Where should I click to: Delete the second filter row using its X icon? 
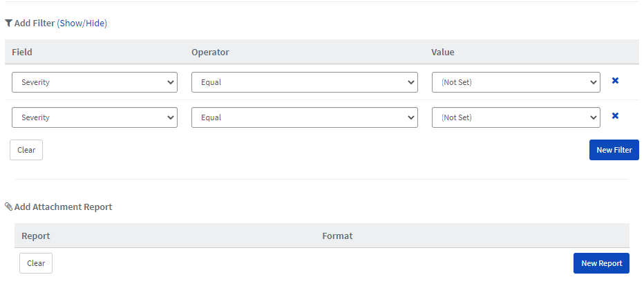615,116
